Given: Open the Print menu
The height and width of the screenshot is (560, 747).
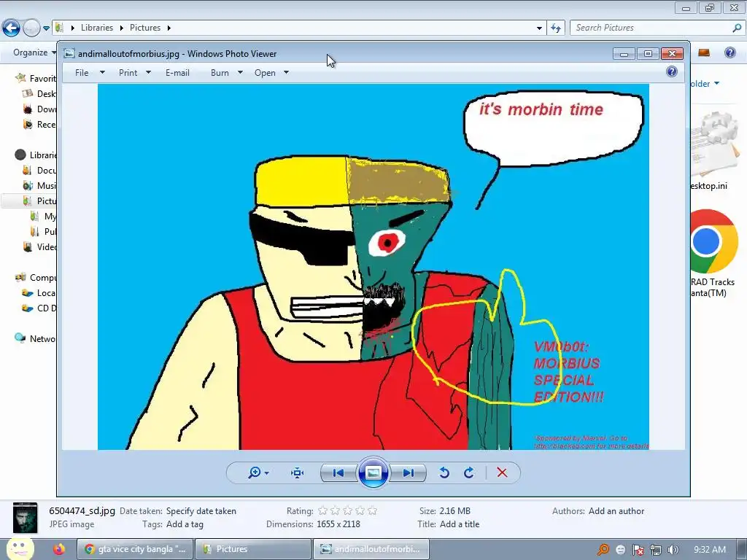Looking at the screenshot, I should (128, 73).
